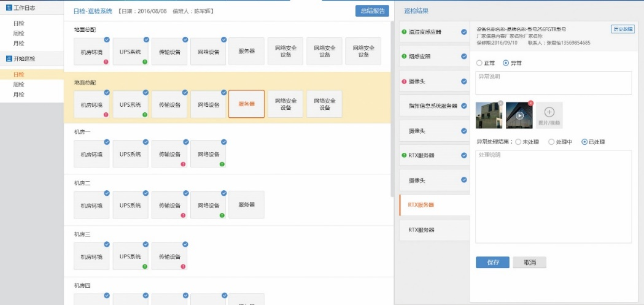Select the 正常 radio option

pos(479,63)
